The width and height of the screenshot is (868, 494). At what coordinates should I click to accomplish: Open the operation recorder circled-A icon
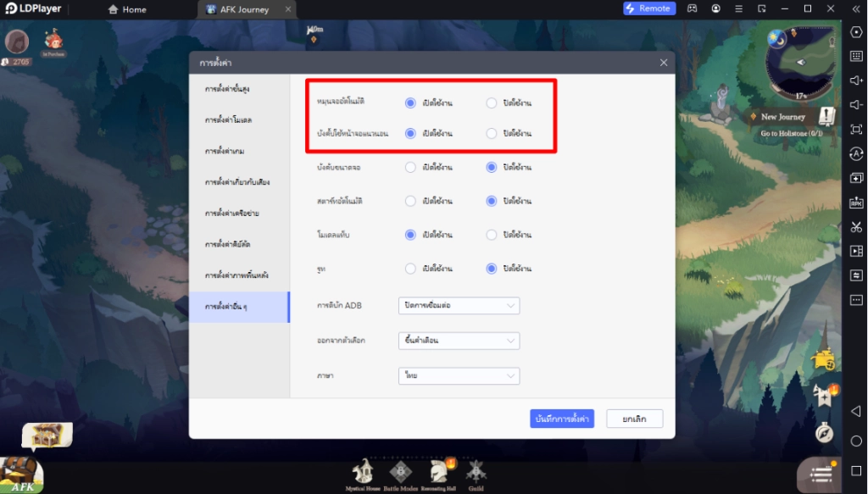tap(856, 153)
